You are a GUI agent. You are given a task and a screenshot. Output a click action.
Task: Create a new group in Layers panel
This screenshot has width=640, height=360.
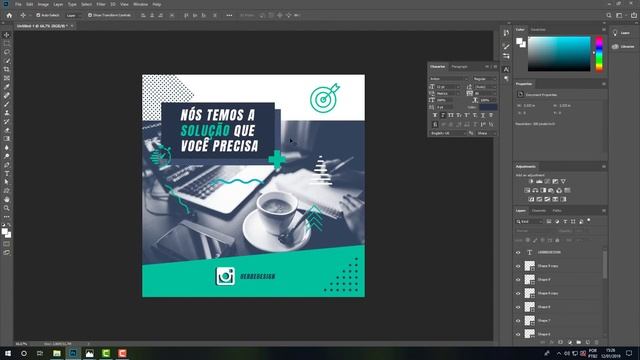(578, 342)
